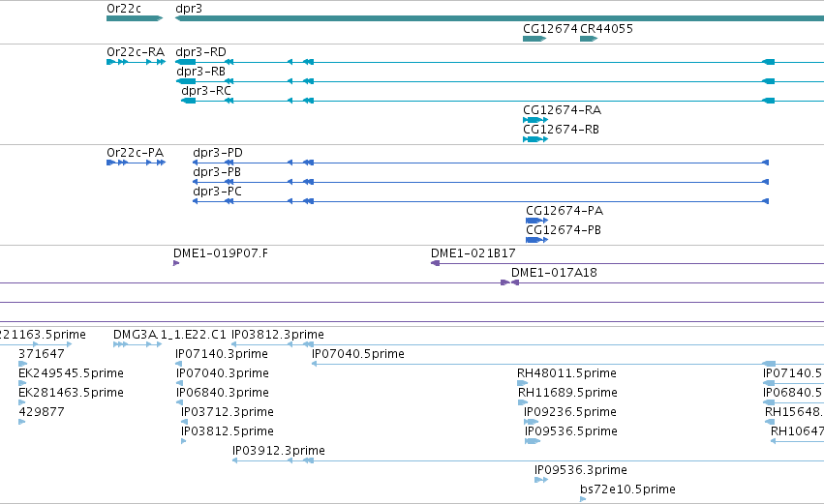Select the bs72e10.5prime EST label
Viewport: 824px width, 504px height.
coord(627,490)
